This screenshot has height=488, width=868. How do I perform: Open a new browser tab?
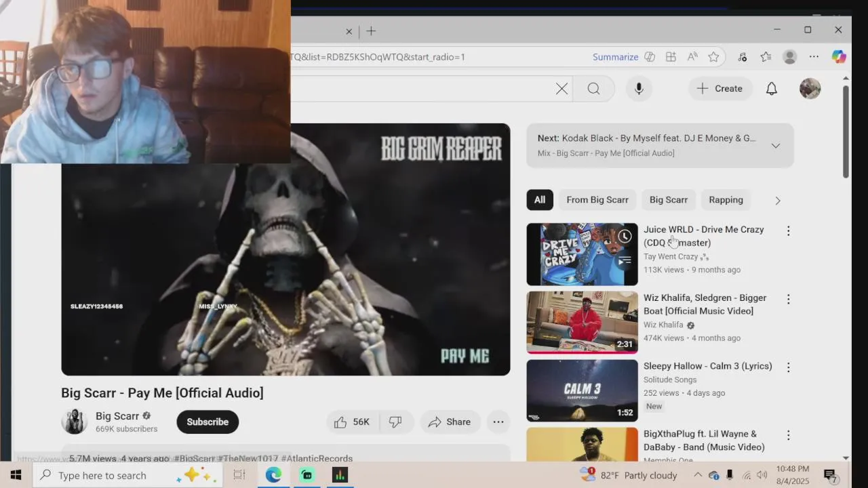(x=371, y=31)
